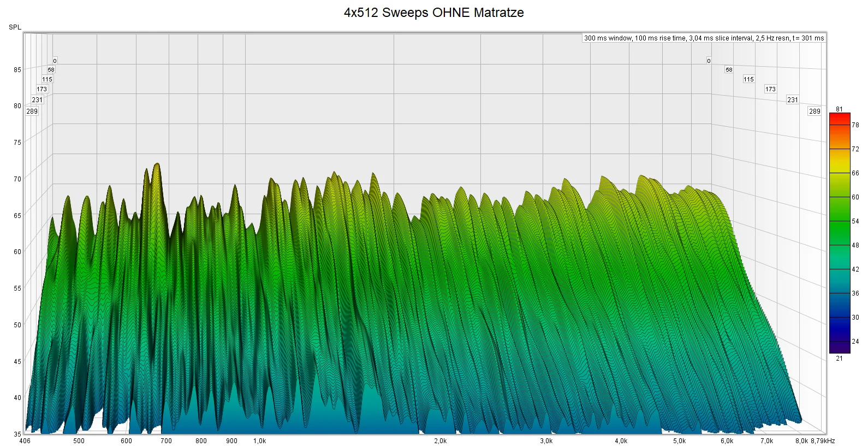Select the 54 label on the color scale
Viewport: 868px width, 447px height.
click(855, 221)
